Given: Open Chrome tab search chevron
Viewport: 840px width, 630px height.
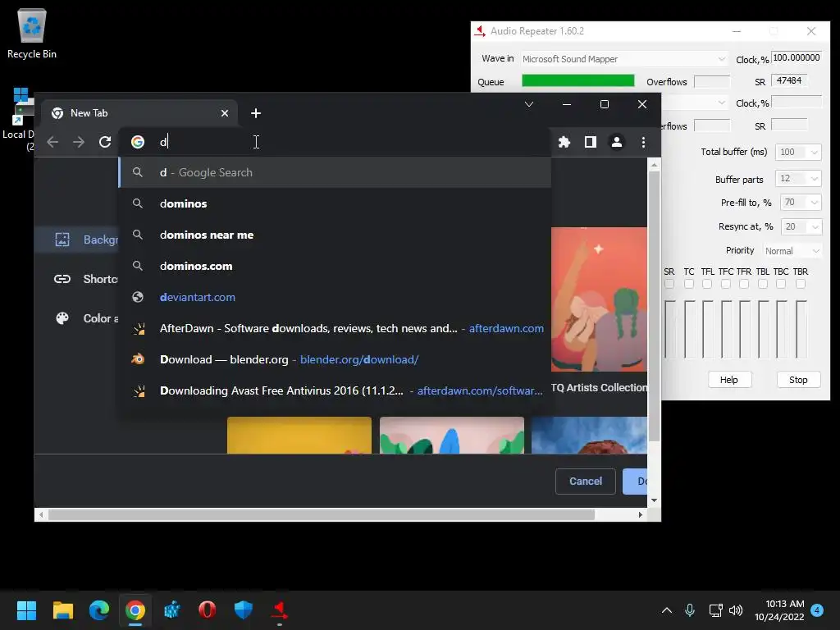Looking at the screenshot, I should 529,104.
